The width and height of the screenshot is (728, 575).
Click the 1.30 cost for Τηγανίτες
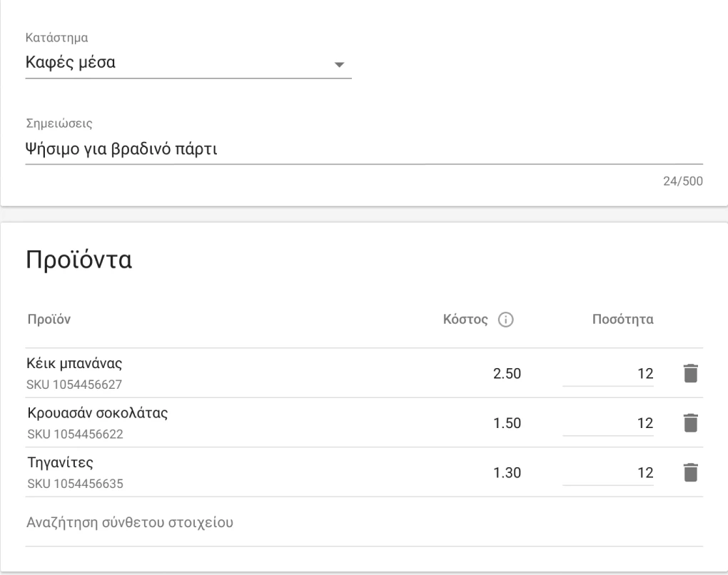507,472
